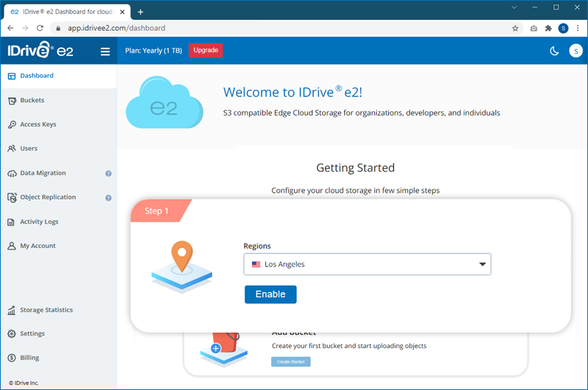Open Chrome's three-dot menu
This screenshot has width=588, height=390.
click(578, 28)
